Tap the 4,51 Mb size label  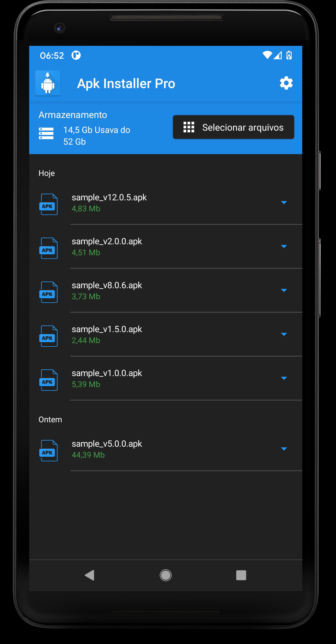pos(86,252)
